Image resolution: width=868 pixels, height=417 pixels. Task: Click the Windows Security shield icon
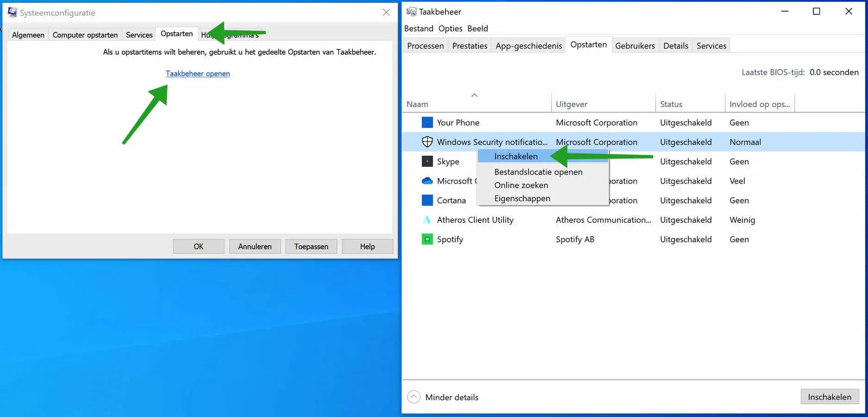[x=427, y=142]
